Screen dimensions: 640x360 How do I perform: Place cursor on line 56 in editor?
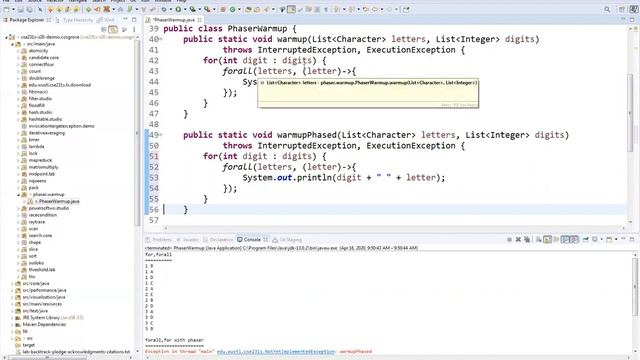click(x=395, y=209)
